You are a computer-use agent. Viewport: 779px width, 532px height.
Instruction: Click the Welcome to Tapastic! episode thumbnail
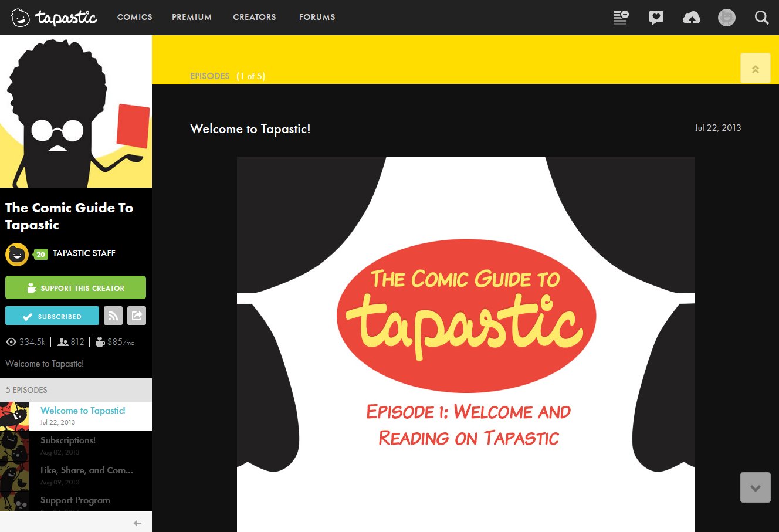pos(14,416)
